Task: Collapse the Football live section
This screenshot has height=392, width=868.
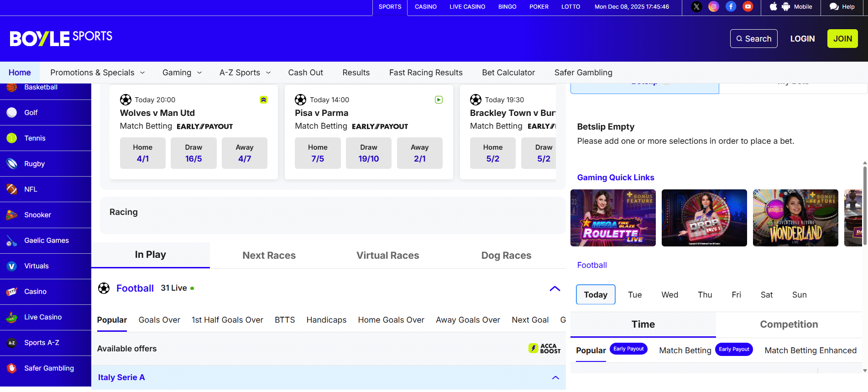Action: 555,288
